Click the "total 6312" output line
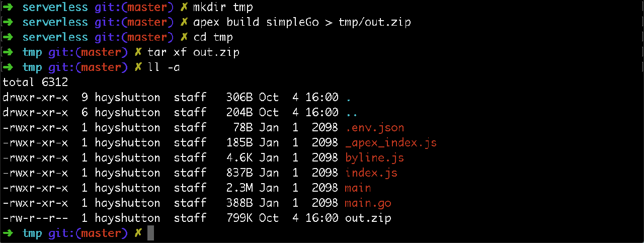 tap(35, 83)
